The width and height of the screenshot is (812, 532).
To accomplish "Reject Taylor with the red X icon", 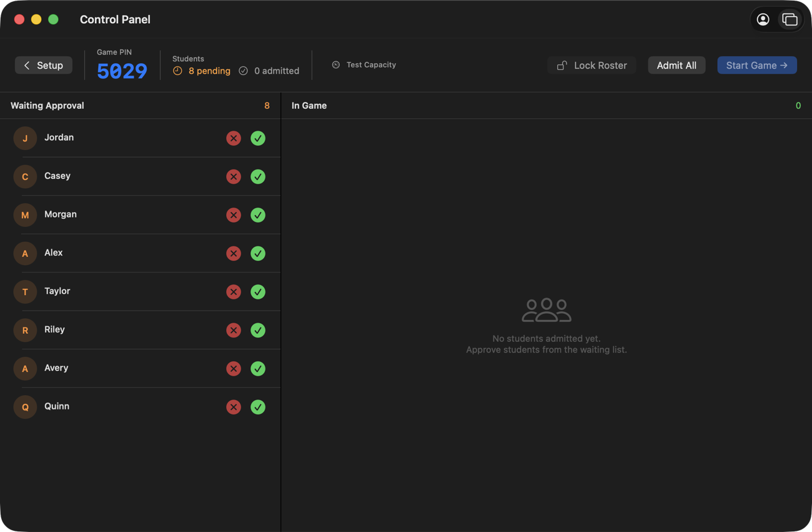I will click(x=234, y=292).
